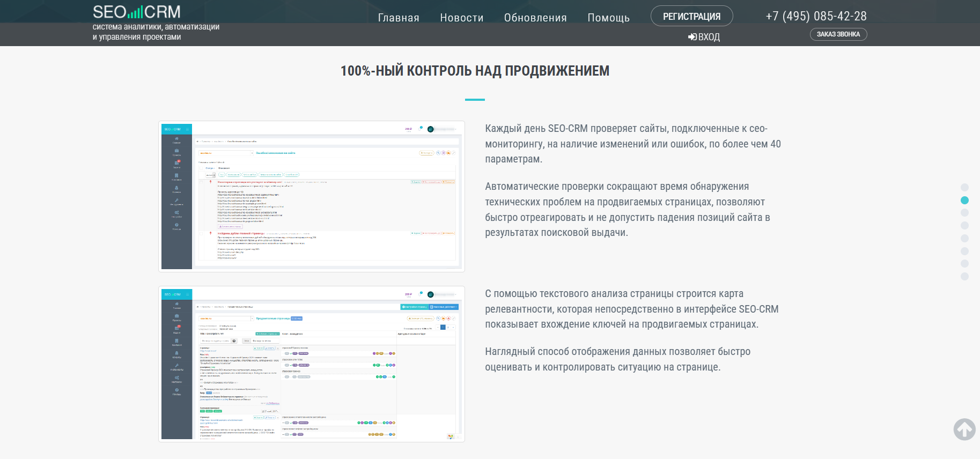The image size is (980, 459).
Task: Click the SEO CRM logo
Action: pos(137,12)
